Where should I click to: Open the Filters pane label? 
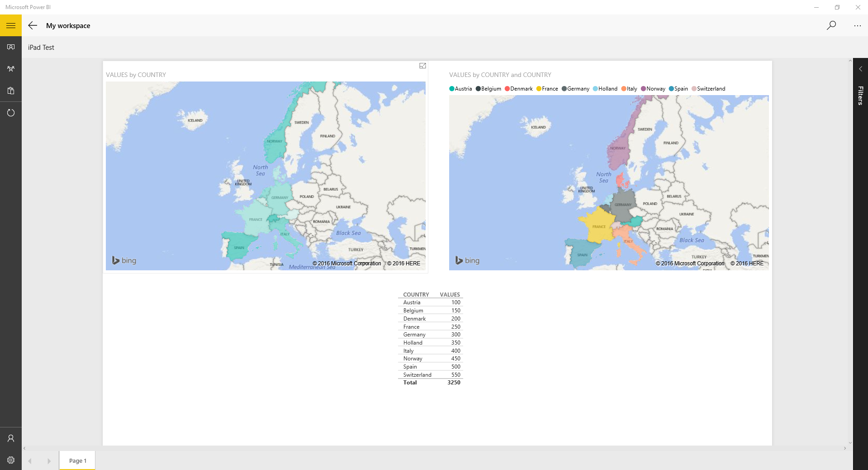(860, 96)
